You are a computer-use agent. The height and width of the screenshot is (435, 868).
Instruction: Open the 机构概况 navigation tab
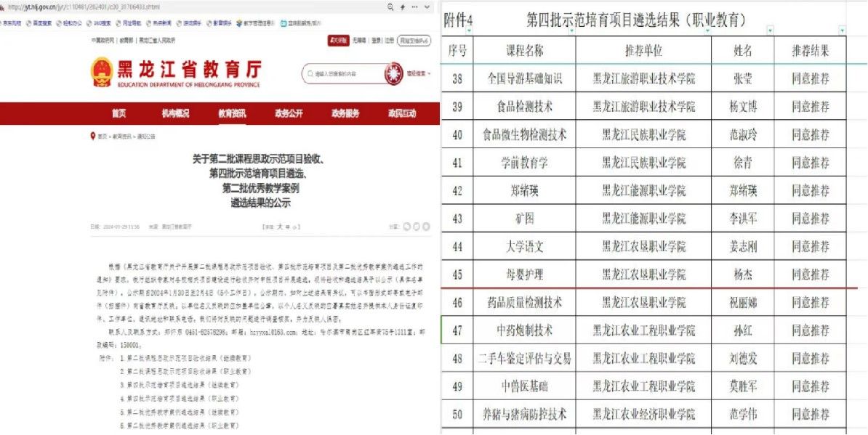coord(175,113)
